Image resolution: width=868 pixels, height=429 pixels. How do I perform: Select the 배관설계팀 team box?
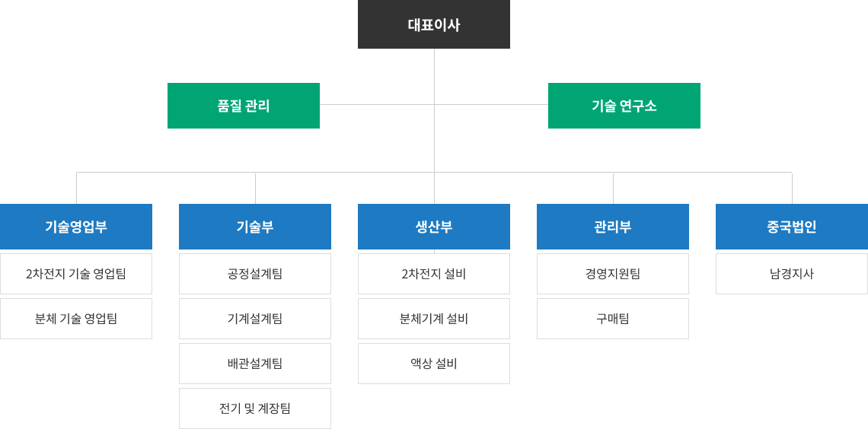click(255, 364)
